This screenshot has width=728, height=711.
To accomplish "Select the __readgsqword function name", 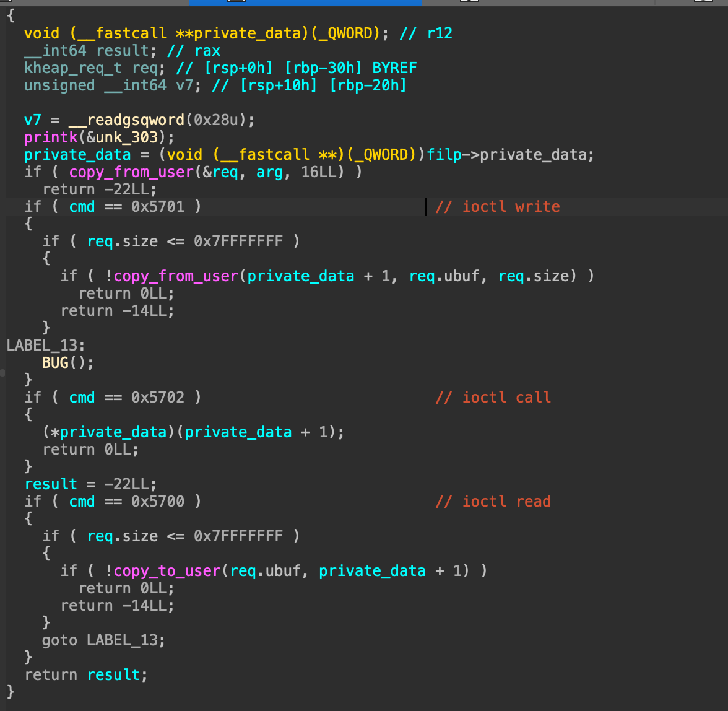I will (x=127, y=120).
